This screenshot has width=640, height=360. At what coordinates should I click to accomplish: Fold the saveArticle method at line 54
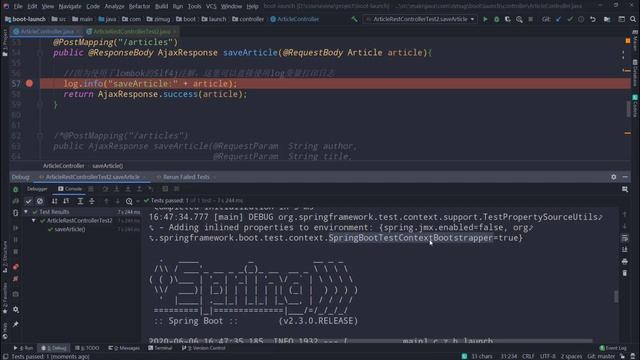pos(40,53)
